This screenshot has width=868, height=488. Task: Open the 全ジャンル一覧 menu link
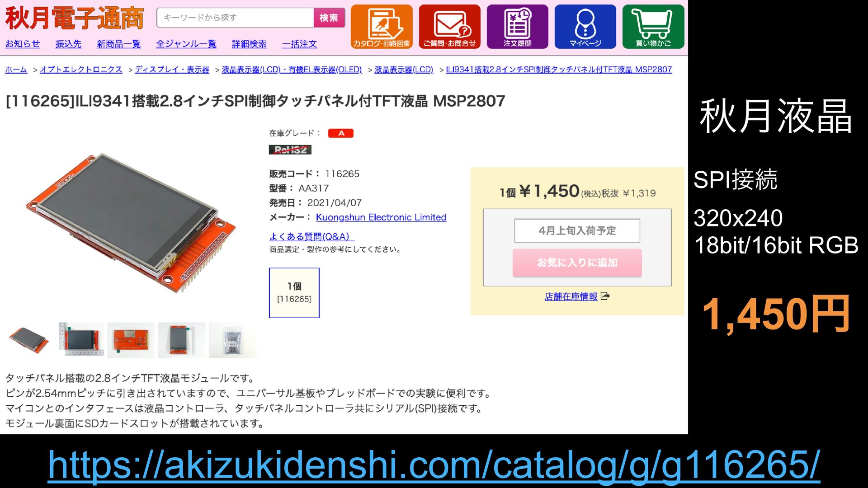(x=186, y=44)
